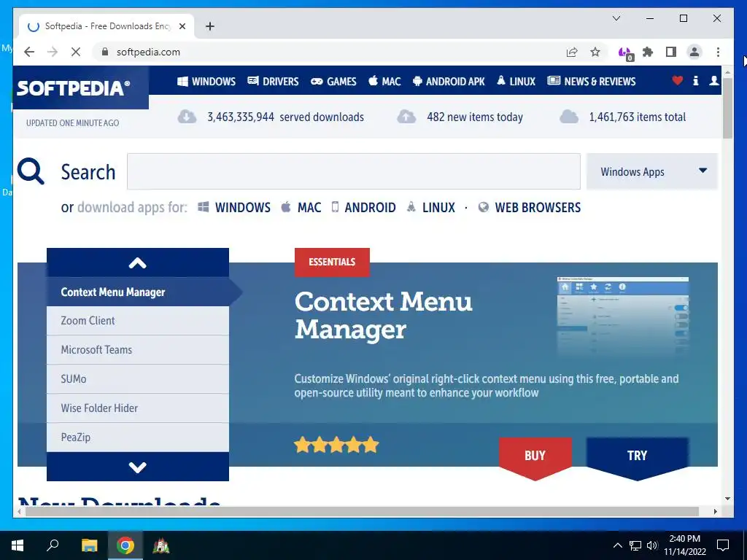Bookmark this page with the star icon

point(595,52)
